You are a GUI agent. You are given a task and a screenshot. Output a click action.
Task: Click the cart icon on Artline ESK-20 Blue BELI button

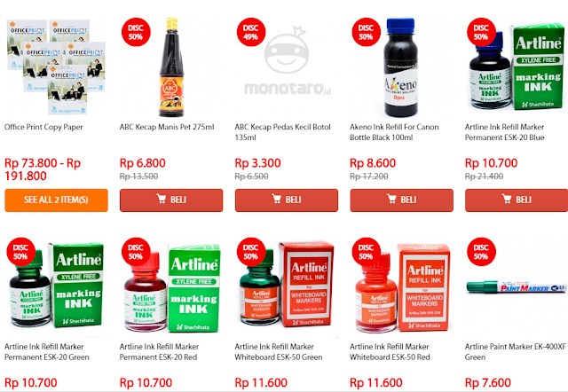(x=507, y=199)
